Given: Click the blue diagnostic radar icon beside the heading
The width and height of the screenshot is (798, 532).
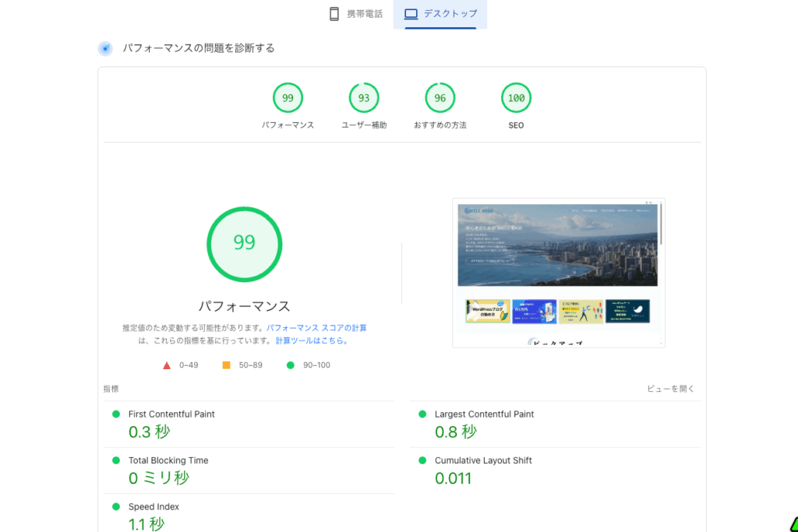Looking at the screenshot, I should pos(105,48).
